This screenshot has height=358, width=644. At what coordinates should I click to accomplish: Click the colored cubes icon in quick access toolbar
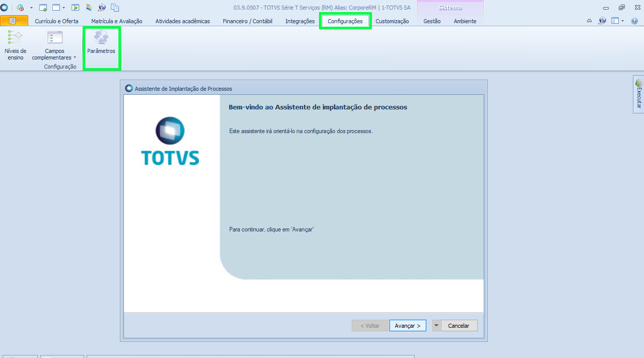coord(20,8)
